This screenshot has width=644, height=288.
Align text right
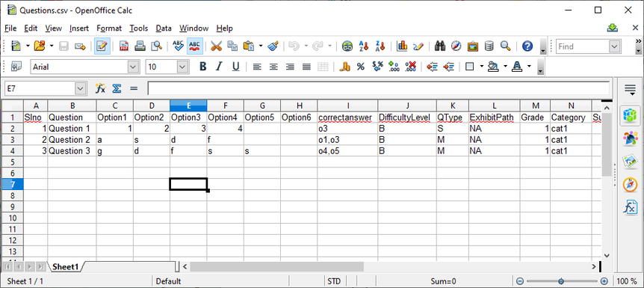[290, 67]
